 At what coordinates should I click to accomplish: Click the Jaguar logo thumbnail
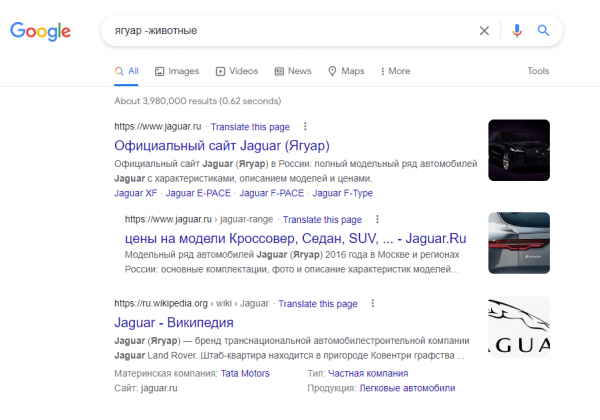[519, 327]
